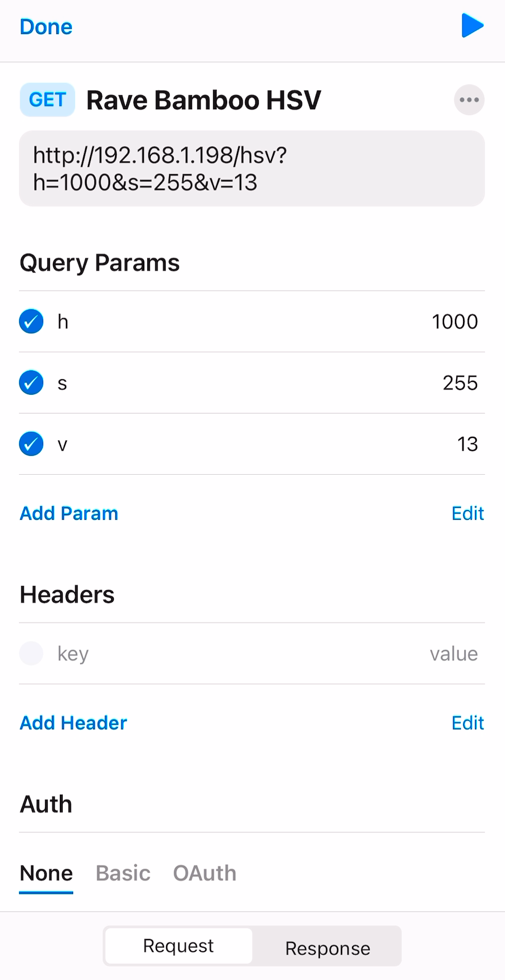Run the request with the play icon
The image size is (505, 980).
472,26
